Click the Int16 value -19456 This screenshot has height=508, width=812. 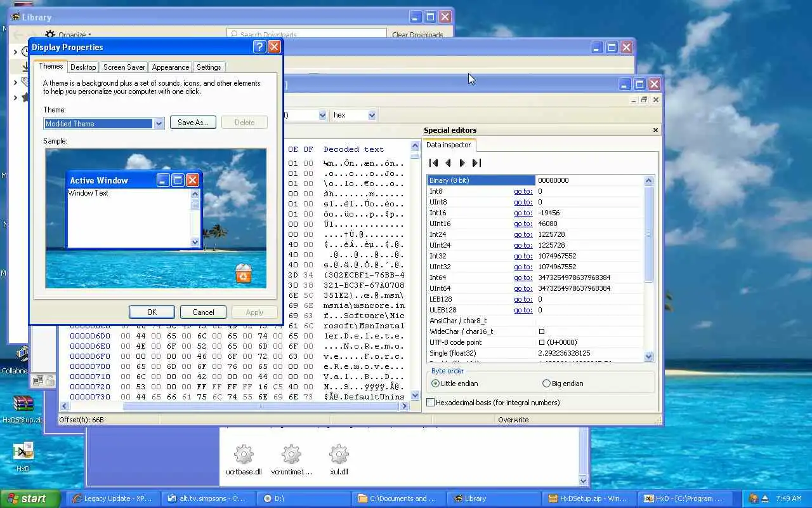(x=549, y=213)
